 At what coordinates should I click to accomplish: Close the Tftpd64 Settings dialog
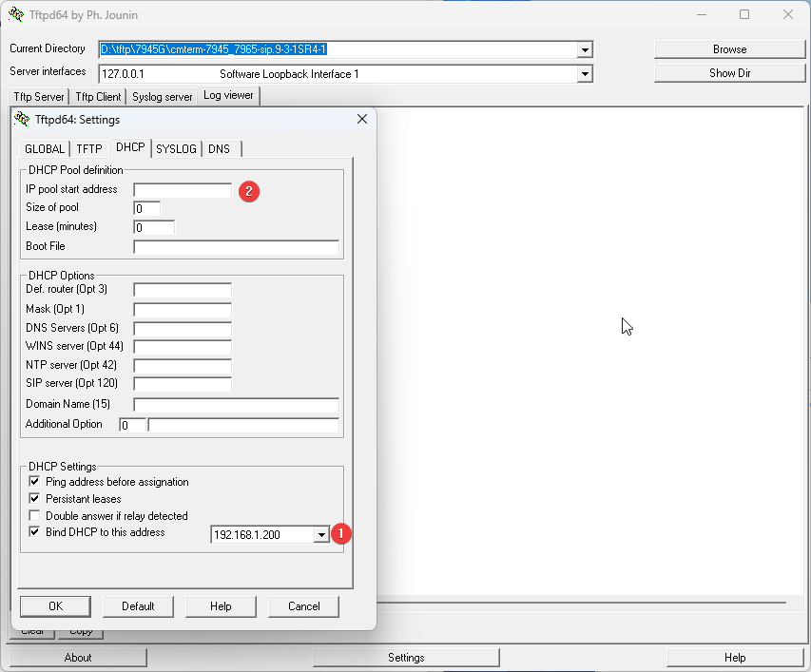coord(361,119)
